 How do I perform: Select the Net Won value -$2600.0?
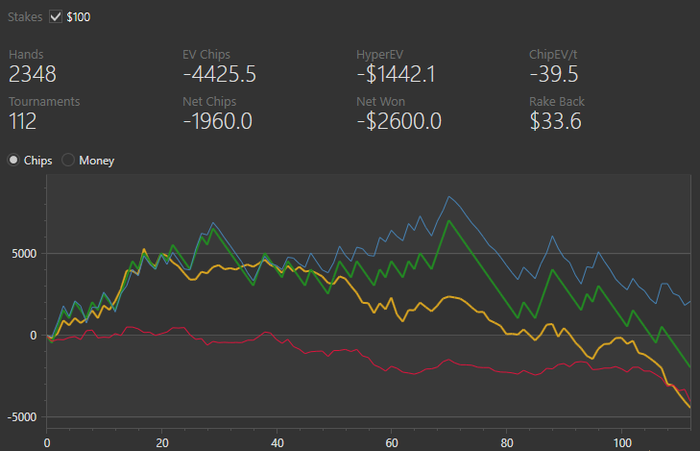click(x=398, y=122)
